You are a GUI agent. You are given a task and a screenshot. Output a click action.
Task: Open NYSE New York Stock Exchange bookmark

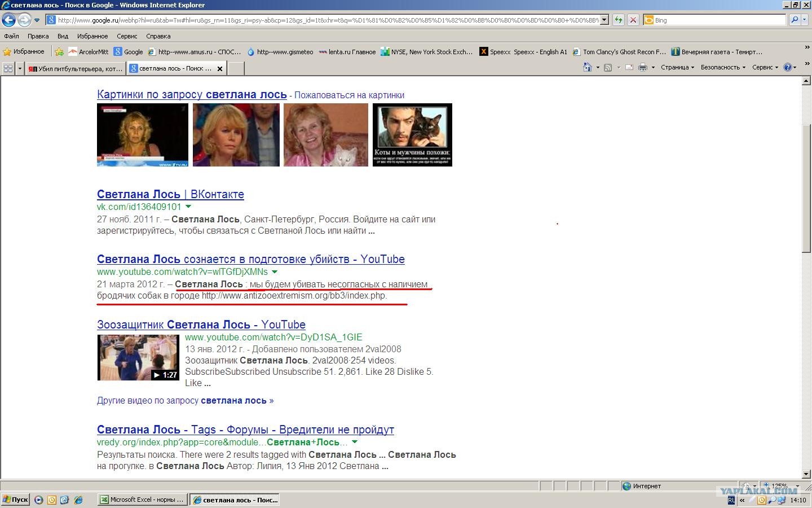click(x=427, y=51)
